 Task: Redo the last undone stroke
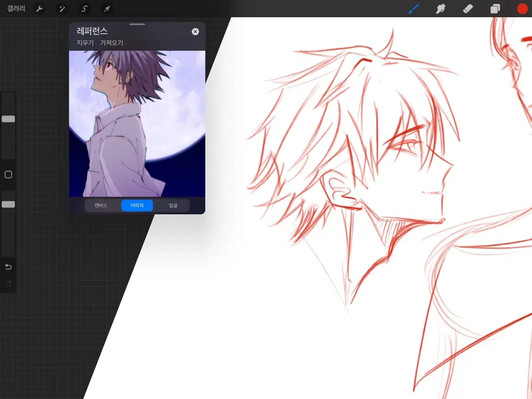8,283
